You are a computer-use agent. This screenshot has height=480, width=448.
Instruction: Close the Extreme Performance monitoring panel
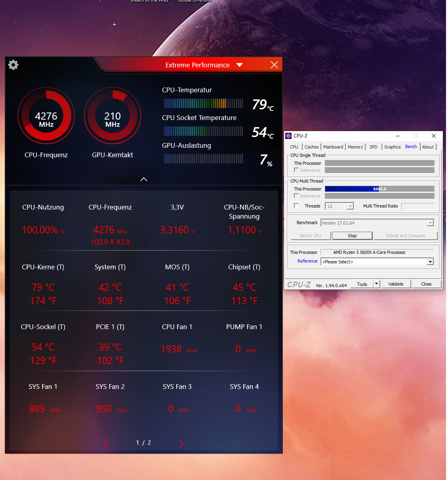click(274, 65)
